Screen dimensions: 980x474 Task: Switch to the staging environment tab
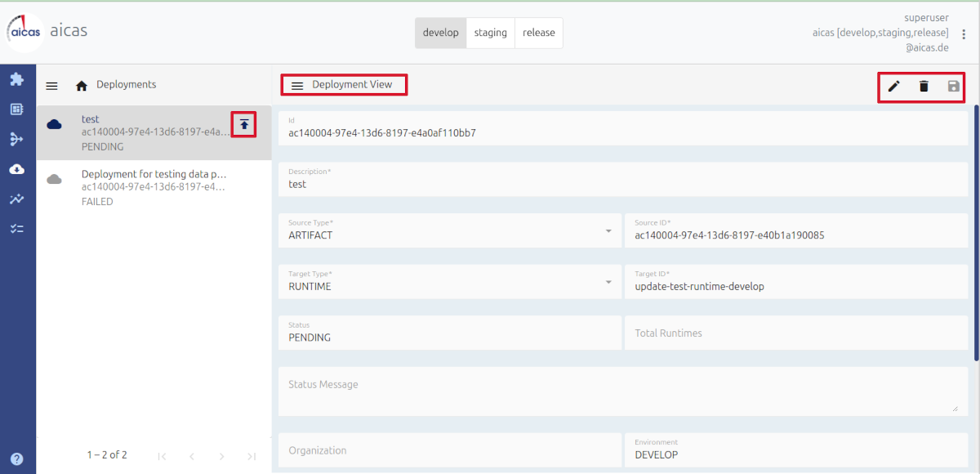point(490,34)
